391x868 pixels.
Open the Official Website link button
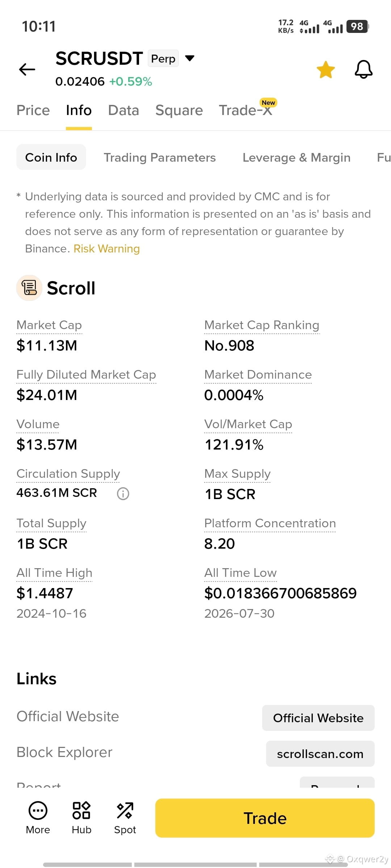(x=318, y=718)
